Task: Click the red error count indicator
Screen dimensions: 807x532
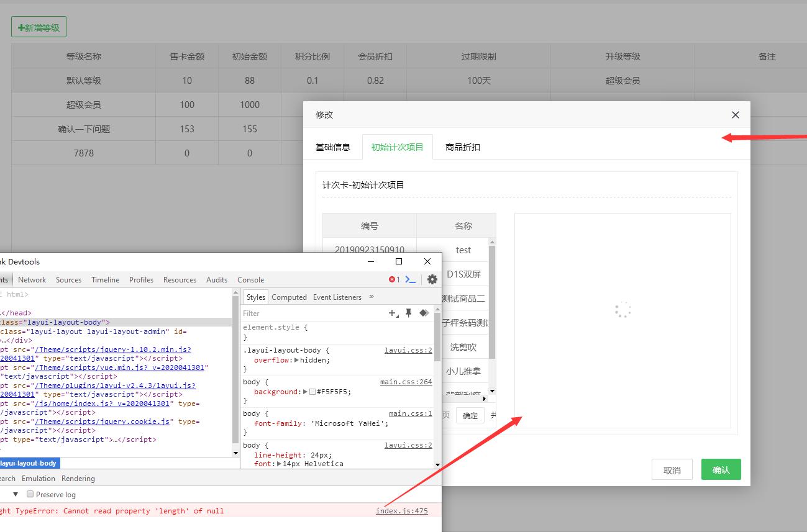Action: [394, 279]
